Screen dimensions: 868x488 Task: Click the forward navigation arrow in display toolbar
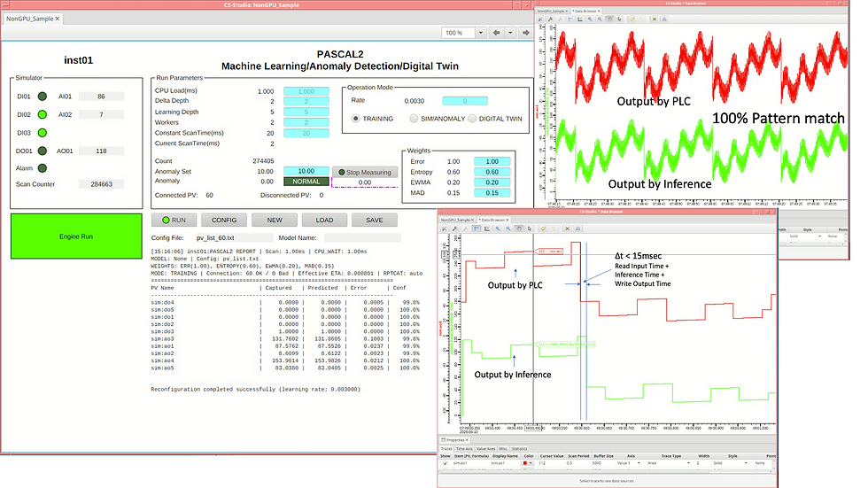(x=526, y=33)
